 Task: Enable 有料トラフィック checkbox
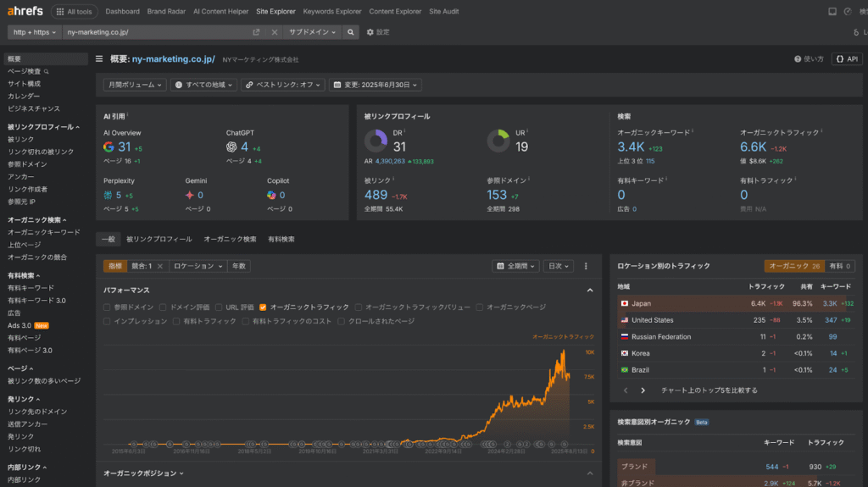click(176, 321)
